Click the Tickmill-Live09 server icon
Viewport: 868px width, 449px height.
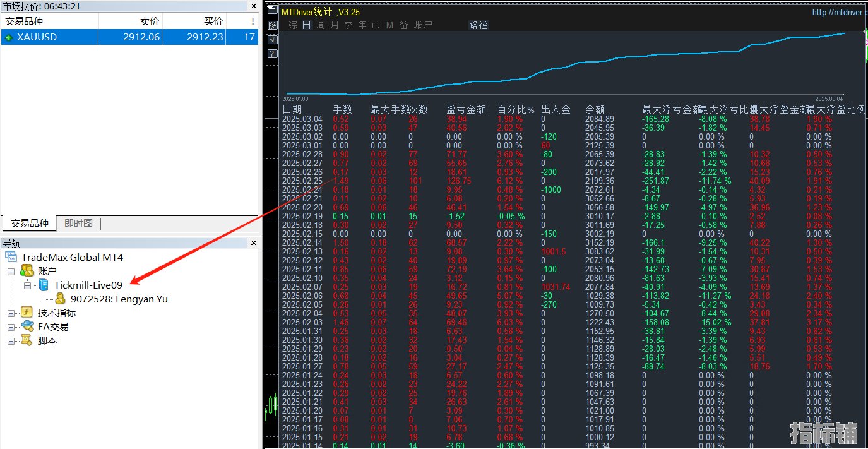click(44, 285)
